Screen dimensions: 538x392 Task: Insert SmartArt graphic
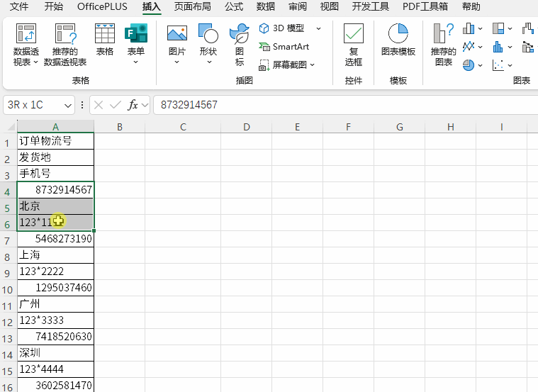coord(284,47)
